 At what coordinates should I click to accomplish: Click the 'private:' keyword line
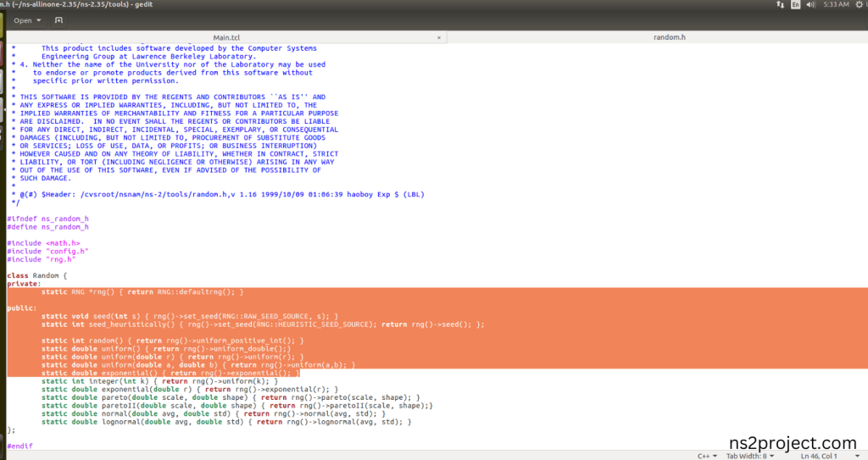(24, 284)
